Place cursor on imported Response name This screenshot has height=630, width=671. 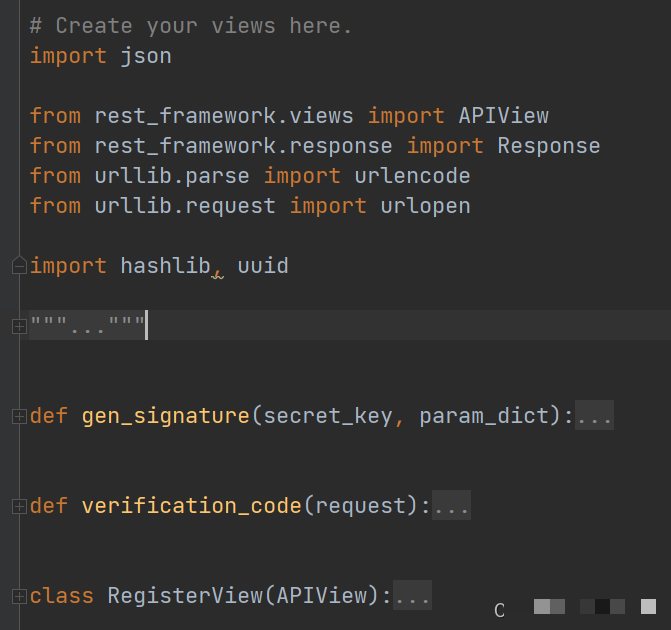[548, 146]
